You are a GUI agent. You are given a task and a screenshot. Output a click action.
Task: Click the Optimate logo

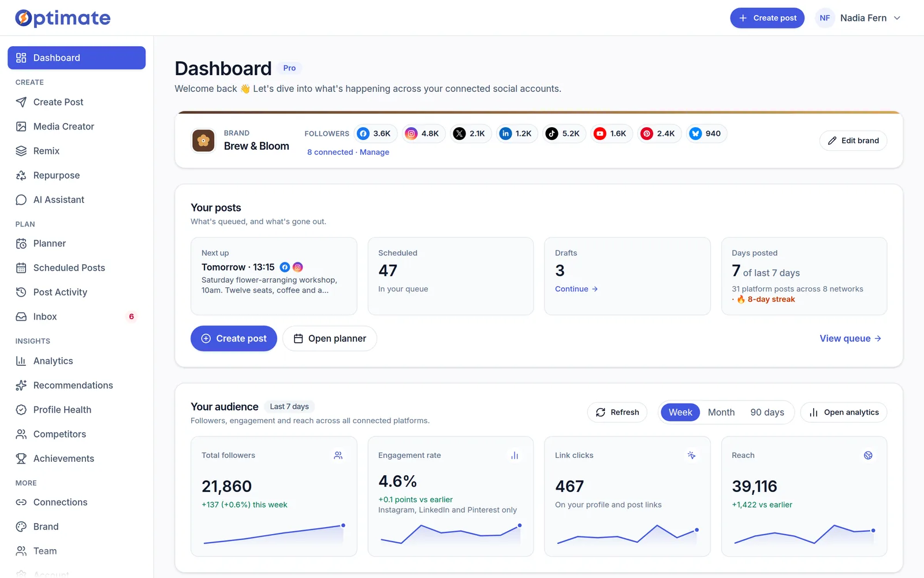tap(62, 18)
